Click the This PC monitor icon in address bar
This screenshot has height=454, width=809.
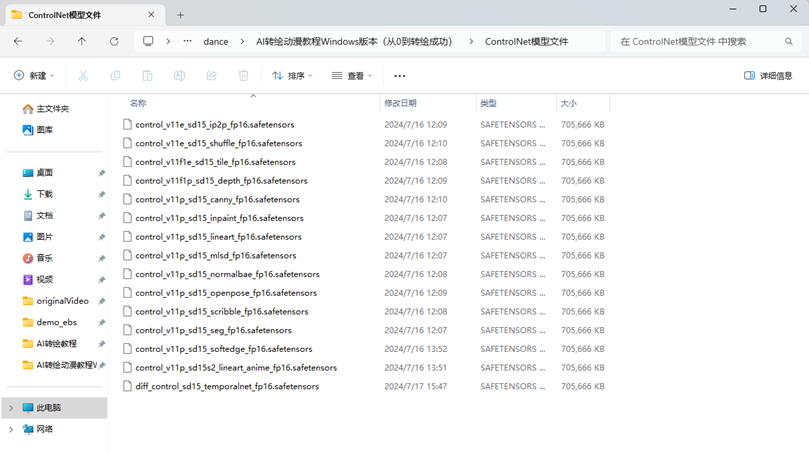(x=148, y=41)
